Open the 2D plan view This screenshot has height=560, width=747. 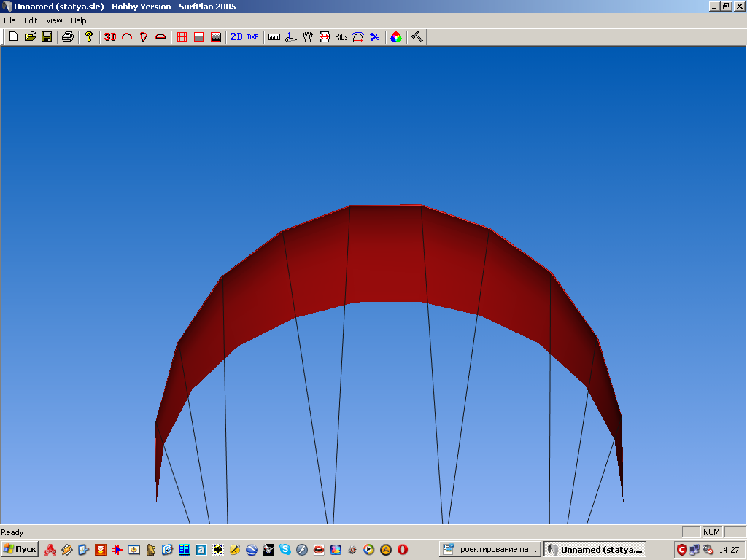point(236,36)
